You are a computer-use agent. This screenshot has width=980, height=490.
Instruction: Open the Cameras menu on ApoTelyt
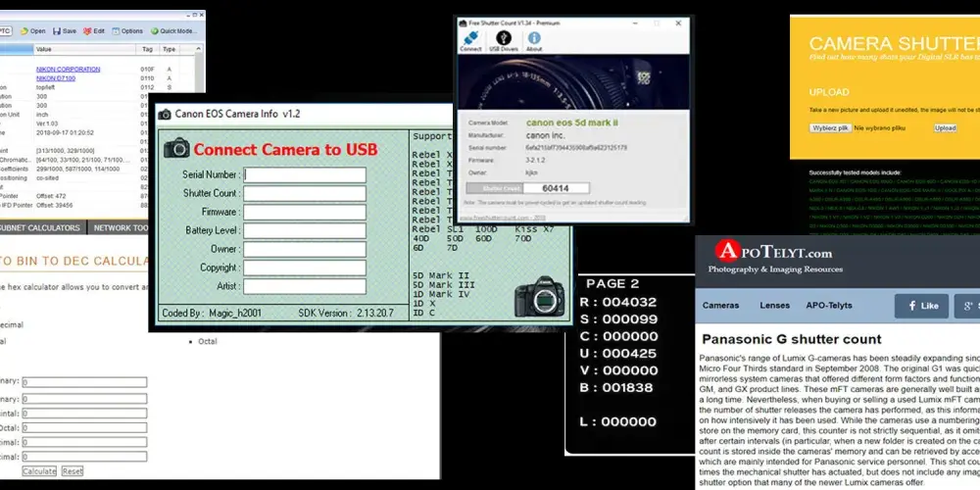pyautogui.click(x=720, y=306)
